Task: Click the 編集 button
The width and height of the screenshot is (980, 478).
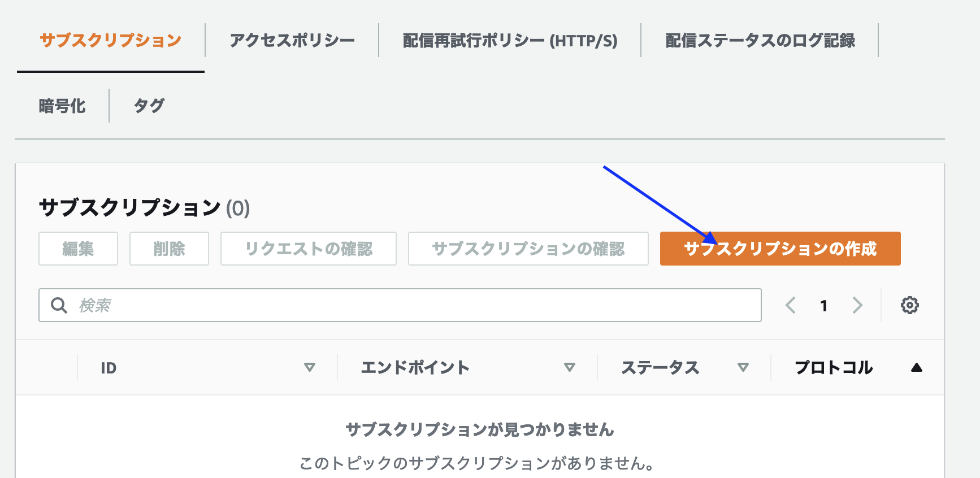Action: pos(78,249)
